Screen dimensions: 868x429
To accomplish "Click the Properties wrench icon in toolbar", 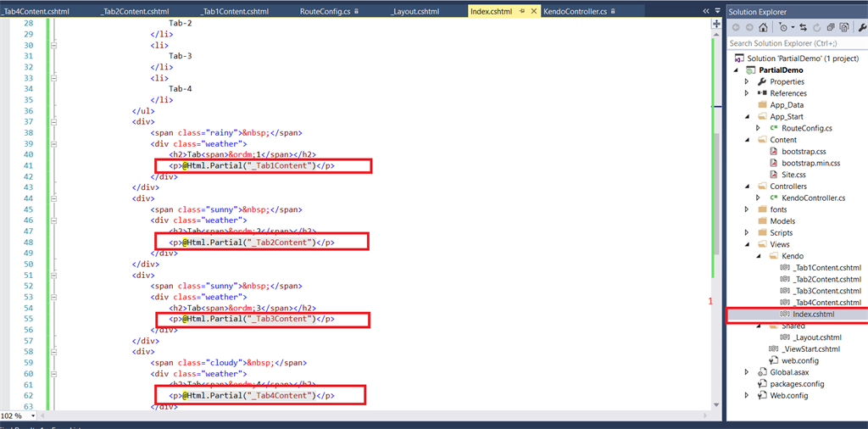I will click(862, 28).
